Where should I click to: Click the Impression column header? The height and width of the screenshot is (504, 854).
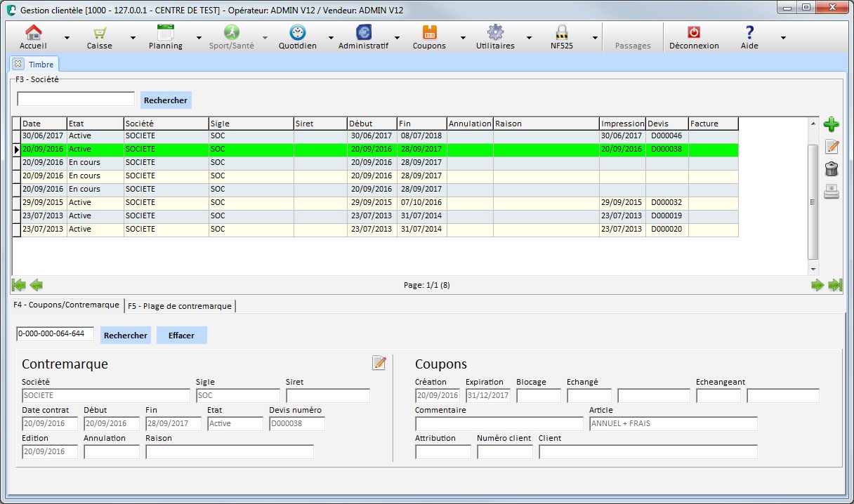pos(623,124)
